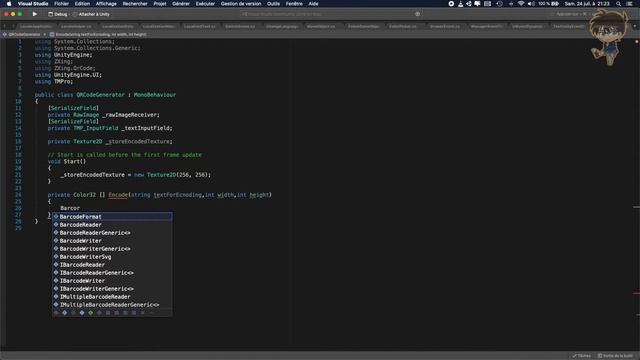Select BarcodeWriterSvg suggestion

coord(112,257)
